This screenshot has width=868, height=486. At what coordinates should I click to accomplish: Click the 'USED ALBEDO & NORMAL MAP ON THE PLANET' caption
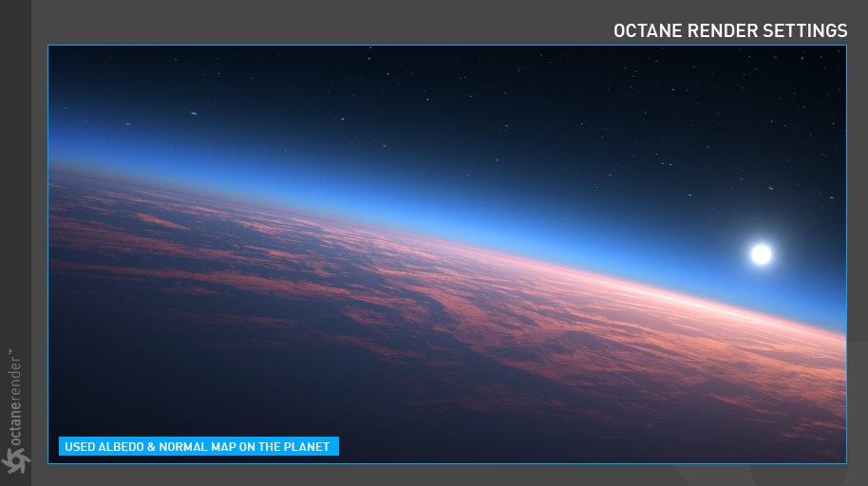tap(198, 446)
